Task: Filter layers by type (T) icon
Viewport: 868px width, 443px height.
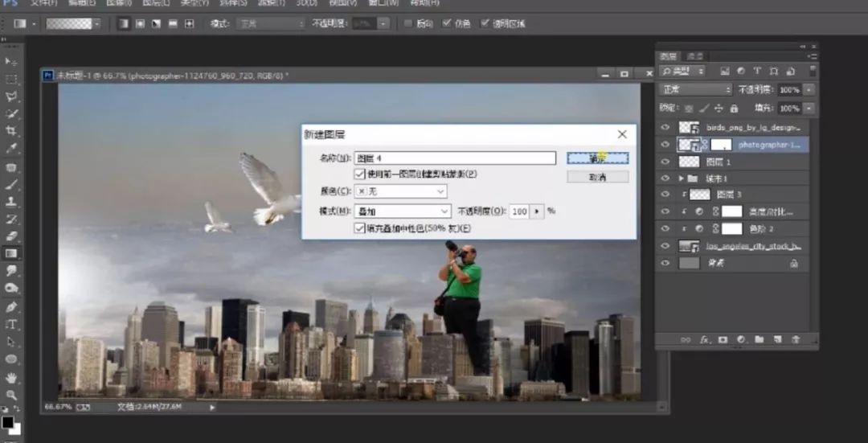Action: [x=757, y=71]
